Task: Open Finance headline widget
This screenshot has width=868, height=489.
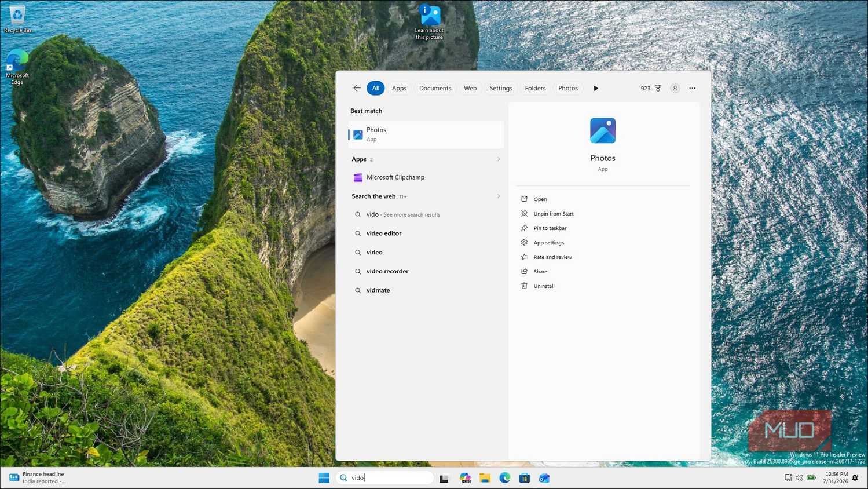Action: coord(37,478)
